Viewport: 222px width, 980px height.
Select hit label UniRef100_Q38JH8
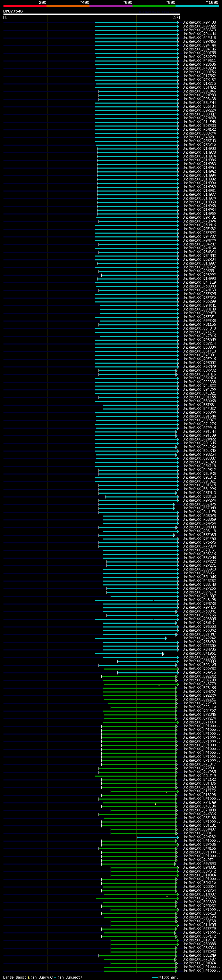199,585
